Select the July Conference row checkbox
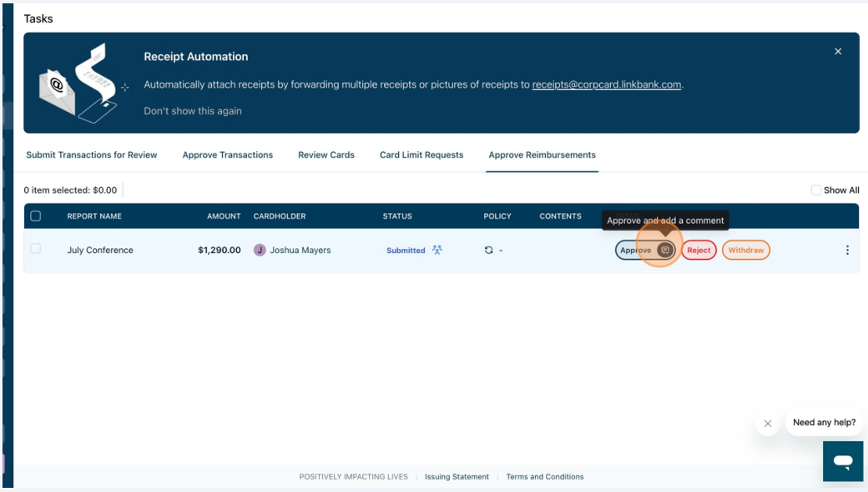This screenshot has width=868, height=492. pos(35,249)
